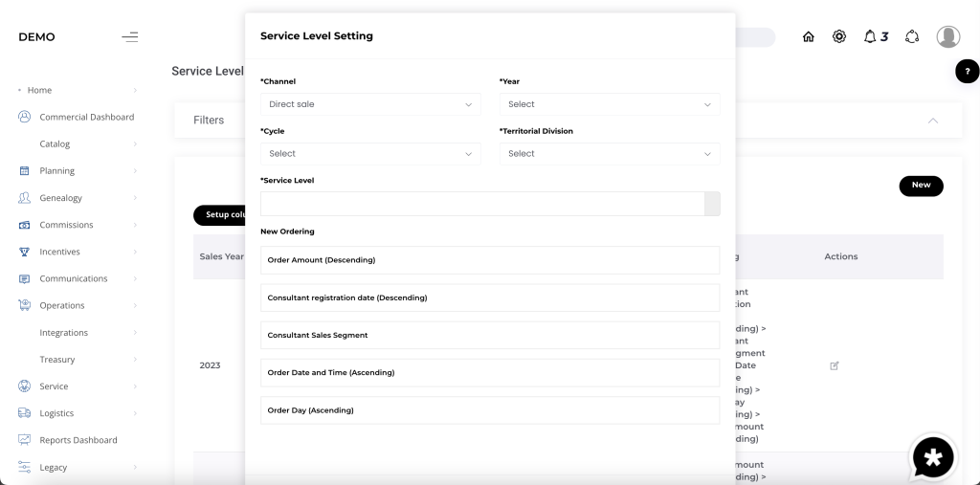This screenshot has height=485, width=980.
Task: Open the Year select dropdown
Action: point(610,104)
